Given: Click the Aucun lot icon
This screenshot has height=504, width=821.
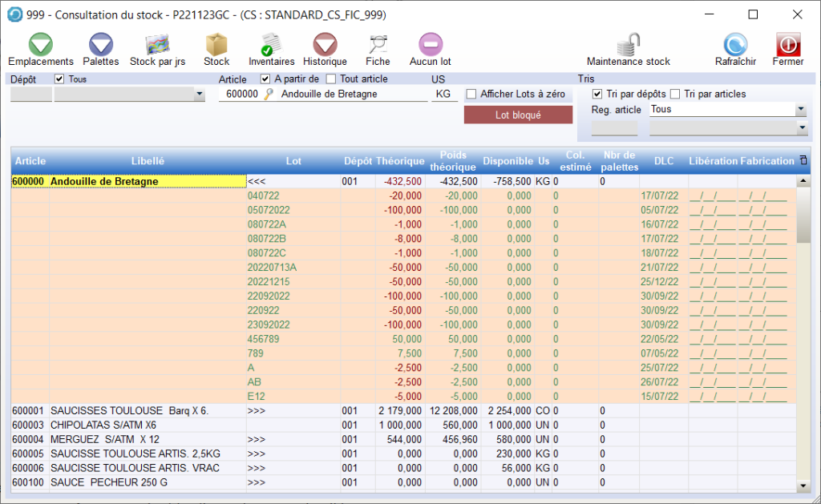Looking at the screenshot, I should [431, 46].
